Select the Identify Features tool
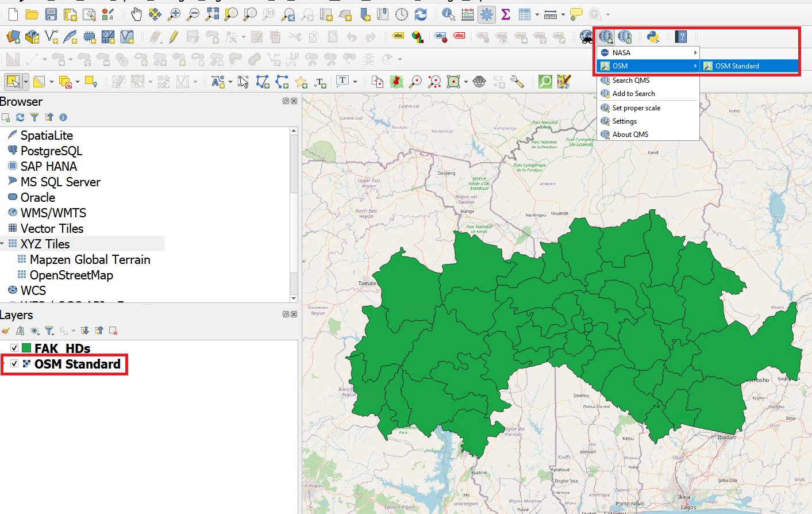The image size is (812, 514). coord(449,14)
